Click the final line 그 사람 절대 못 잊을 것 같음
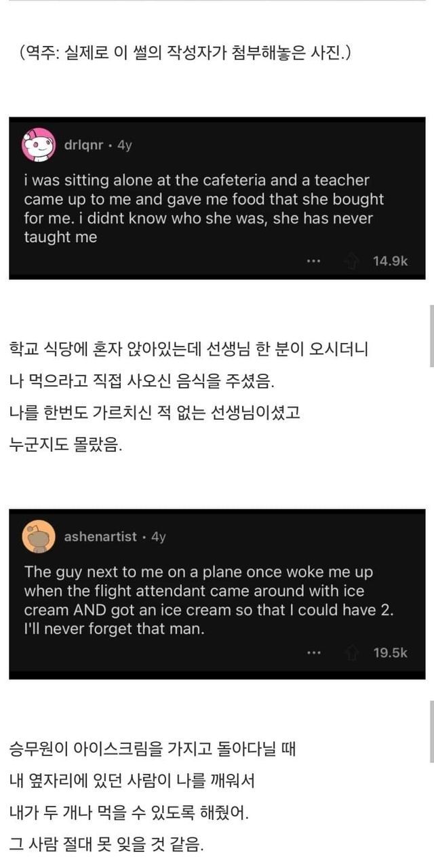The image size is (434, 868). click(x=106, y=844)
